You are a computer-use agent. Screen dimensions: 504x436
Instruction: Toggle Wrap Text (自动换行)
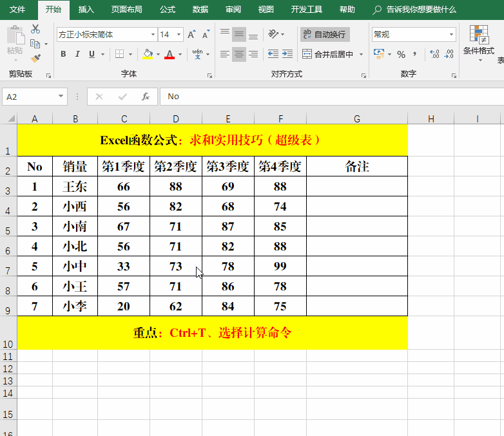click(324, 34)
